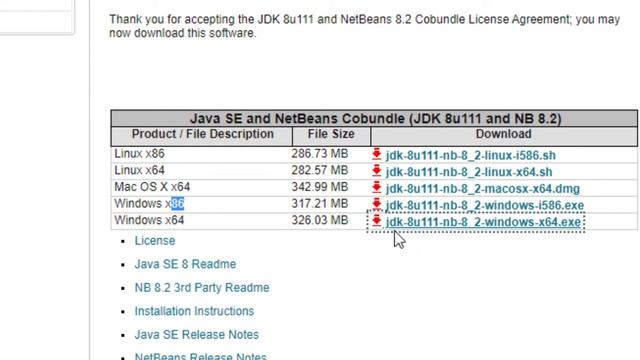Image resolution: width=640 pixels, height=360 pixels.
Task: Click download arrow icon for windows-i586.exe
Action: click(x=376, y=204)
